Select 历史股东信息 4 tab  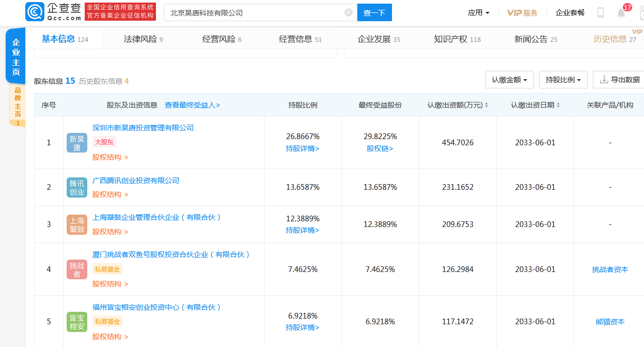(104, 81)
